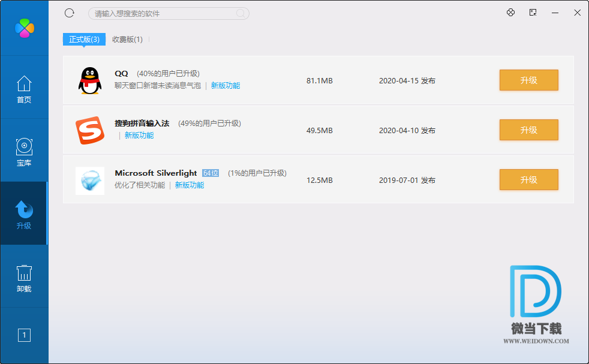Click 优化了相关功能 description

click(140, 185)
